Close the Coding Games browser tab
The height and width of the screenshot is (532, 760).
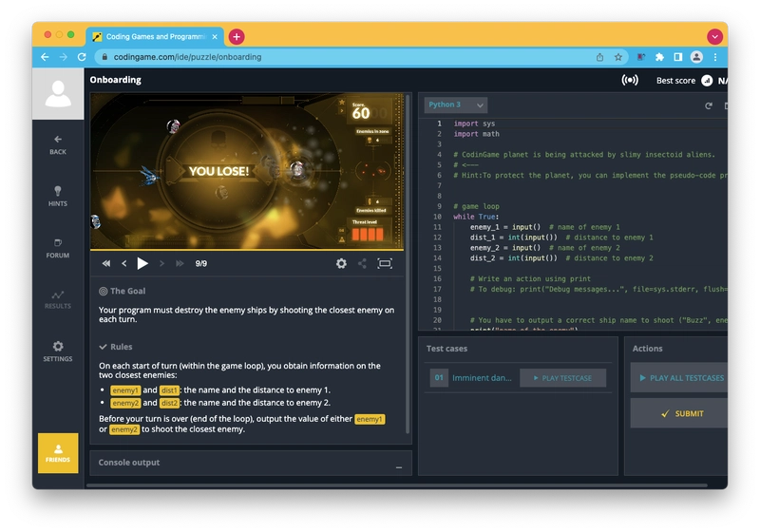tap(215, 37)
